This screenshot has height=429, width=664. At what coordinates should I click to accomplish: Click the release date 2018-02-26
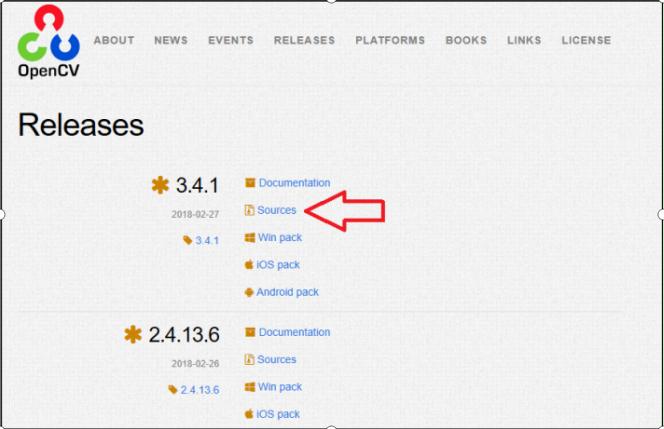click(x=195, y=363)
